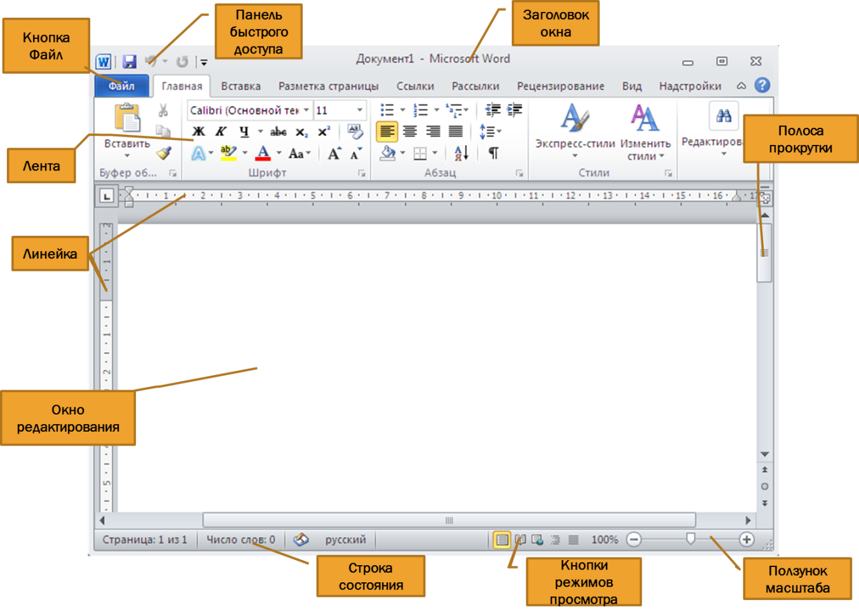Toggle underline Ч formatting
The image size is (859, 616).
(x=244, y=132)
